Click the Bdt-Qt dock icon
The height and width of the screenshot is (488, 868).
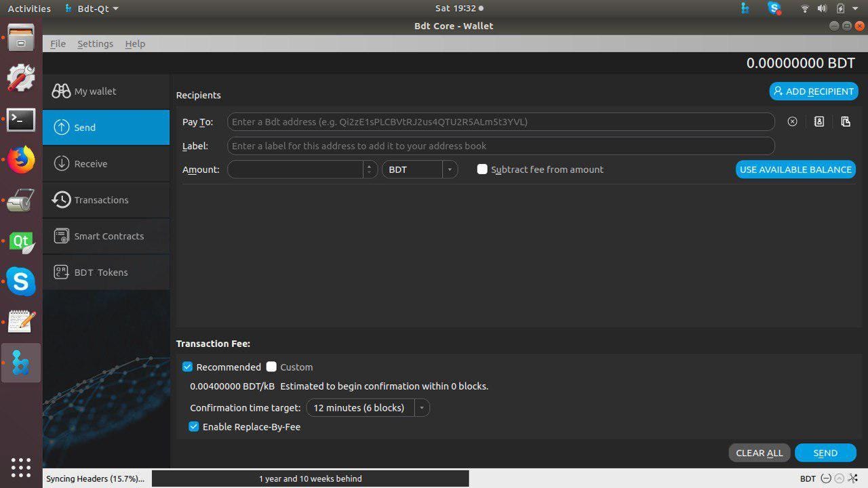(x=21, y=363)
